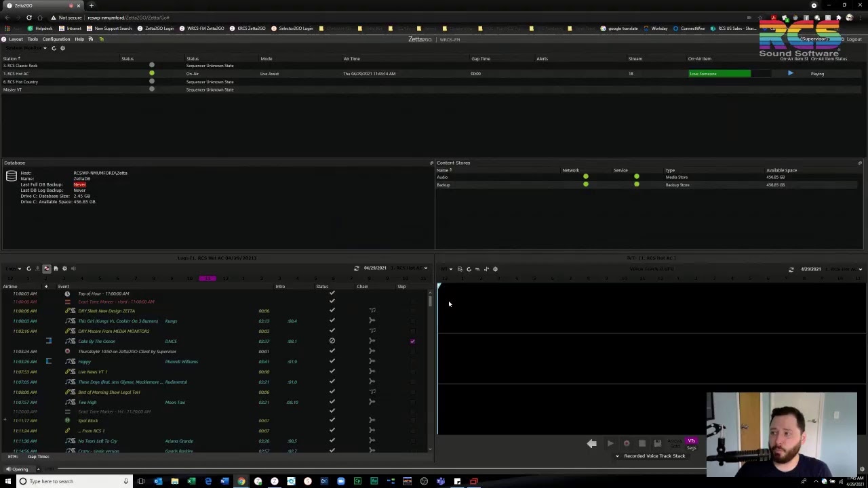The height and width of the screenshot is (488, 868).
Task: Toggle chain icon for Live News VT 1
Action: pyautogui.click(x=372, y=371)
